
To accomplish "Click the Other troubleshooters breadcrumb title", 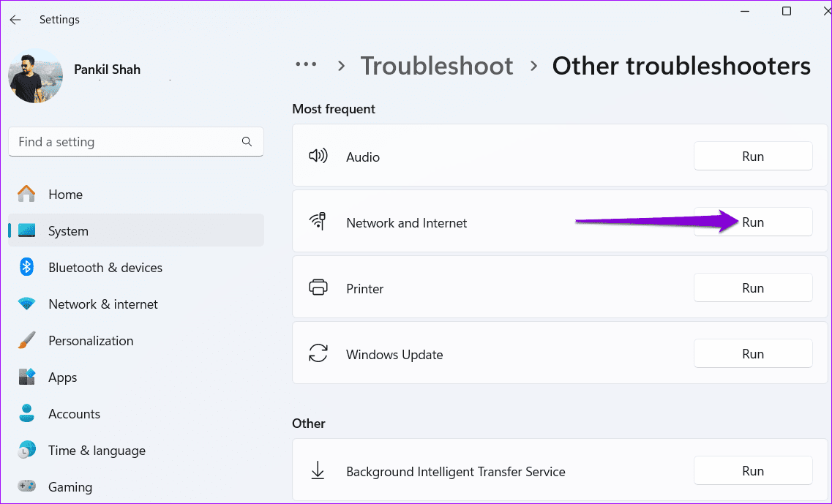I will 681,67.
